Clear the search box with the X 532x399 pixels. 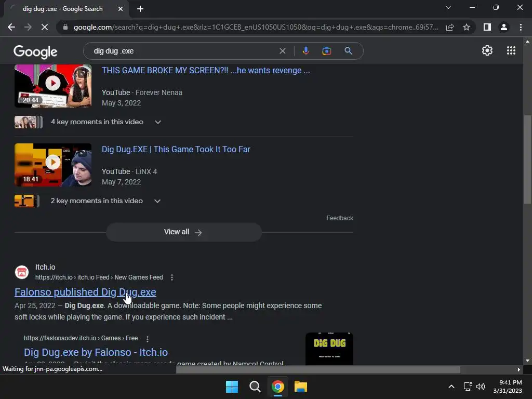tap(282, 51)
